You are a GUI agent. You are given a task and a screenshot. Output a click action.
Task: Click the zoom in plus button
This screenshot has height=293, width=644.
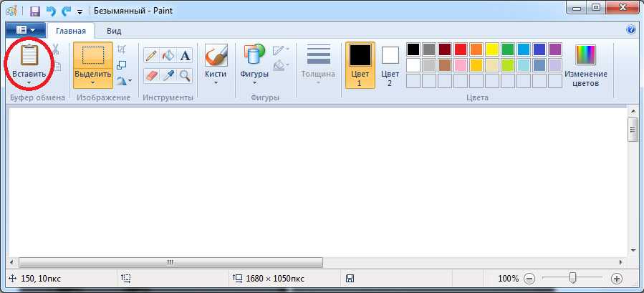[x=617, y=278]
